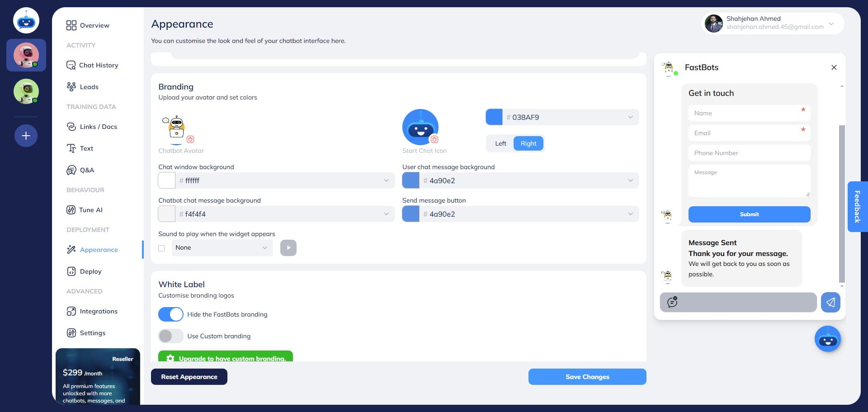Viewport: 868px width, 412px height.
Task: Open Links / Docs training data
Action: [x=98, y=127]
